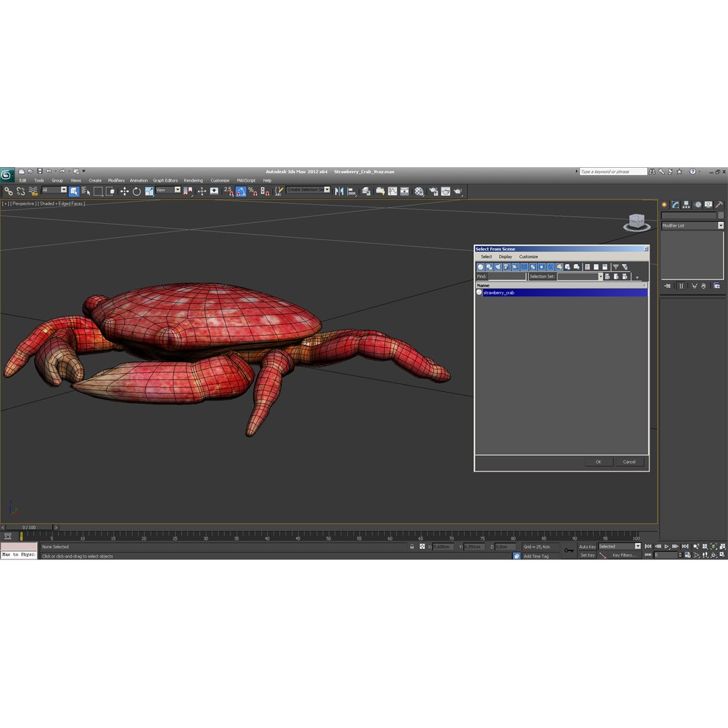728x728 pixels.
Task: Click the Name column header
Action: pos(562,286)
